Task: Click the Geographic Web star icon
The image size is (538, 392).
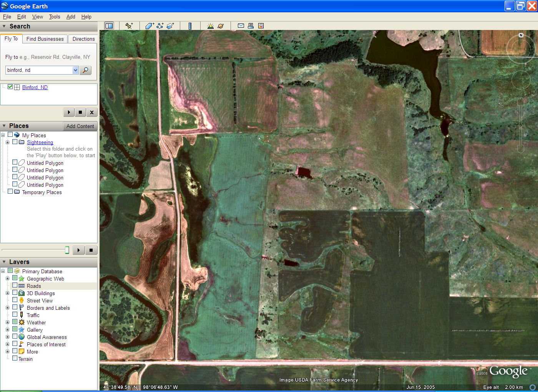Action: (22, 278)
